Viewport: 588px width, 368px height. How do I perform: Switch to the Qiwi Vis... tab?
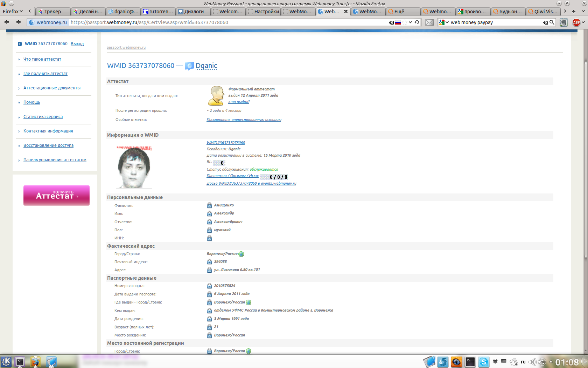pyautogui.click(x=543, y=12)
